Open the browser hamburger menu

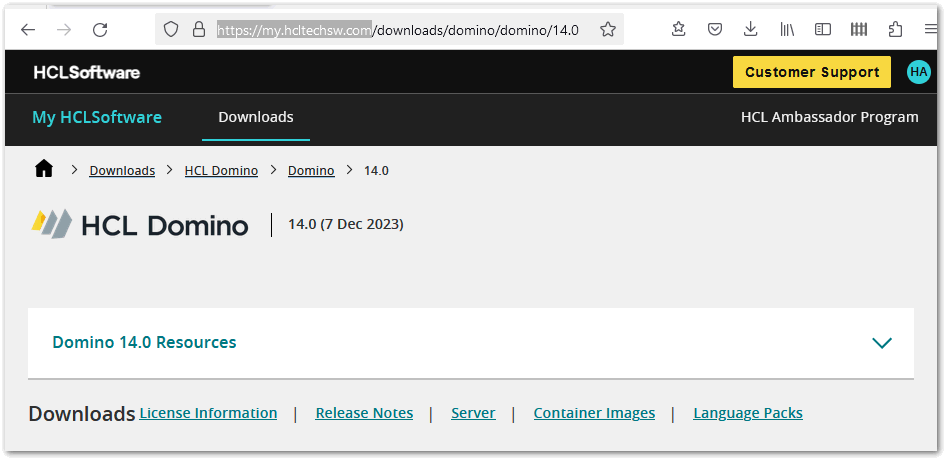[930, 30]
